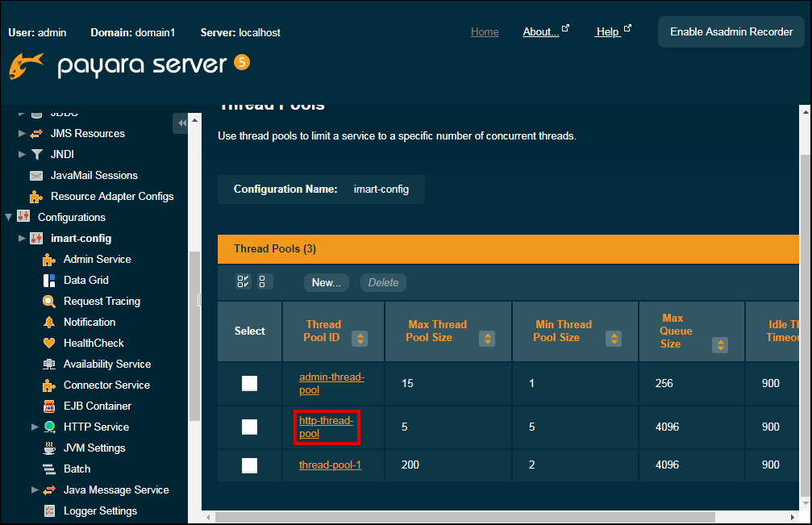
Task: Click the New... button
Action: point(326,282)
